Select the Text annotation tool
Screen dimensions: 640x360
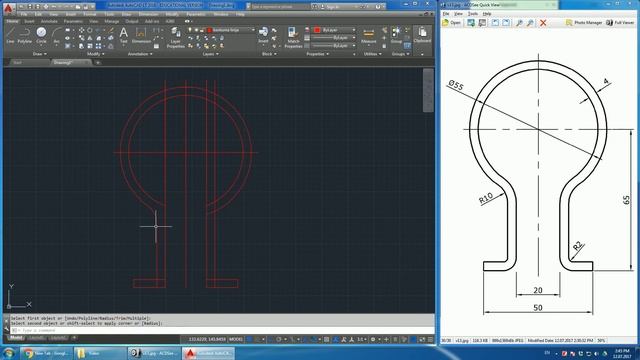coord(123,35)
